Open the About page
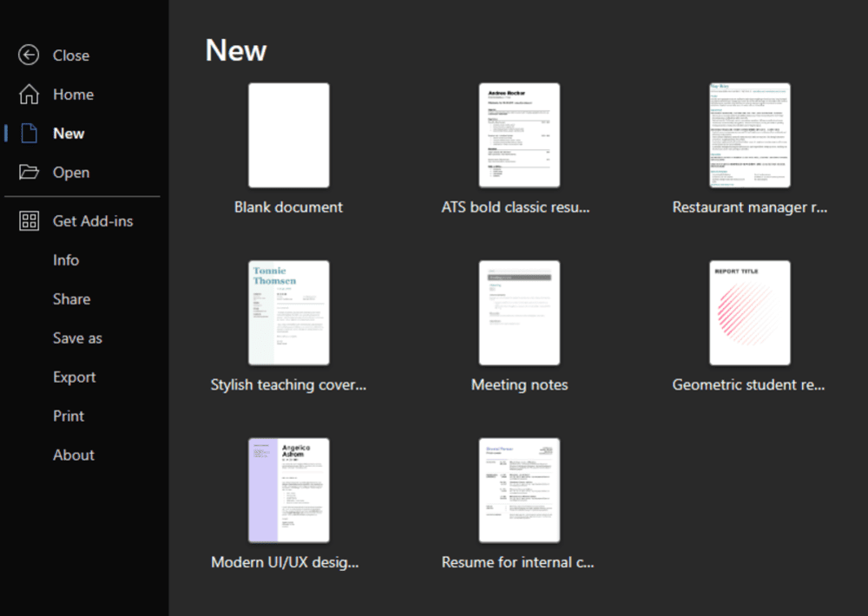868x616 pixels. pyautogui.click(x=74, y=455)
